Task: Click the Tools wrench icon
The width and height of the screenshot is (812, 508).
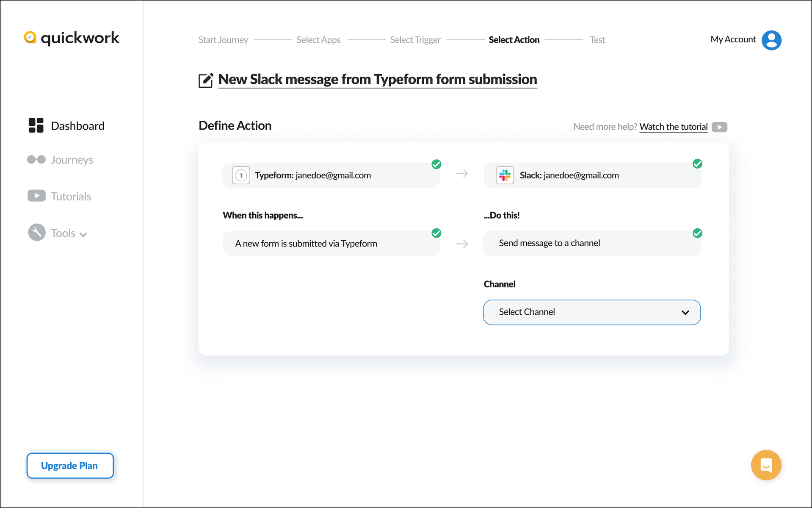Action: click(37, 233)
